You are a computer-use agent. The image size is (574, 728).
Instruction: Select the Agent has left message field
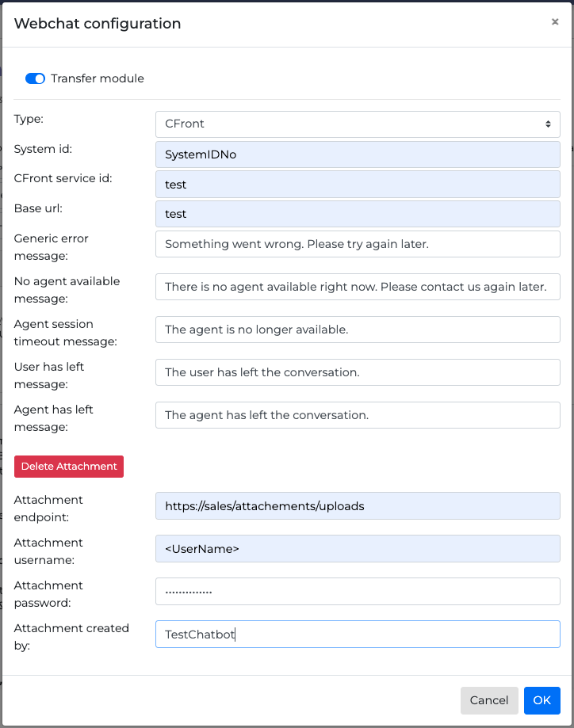(358, 415)
